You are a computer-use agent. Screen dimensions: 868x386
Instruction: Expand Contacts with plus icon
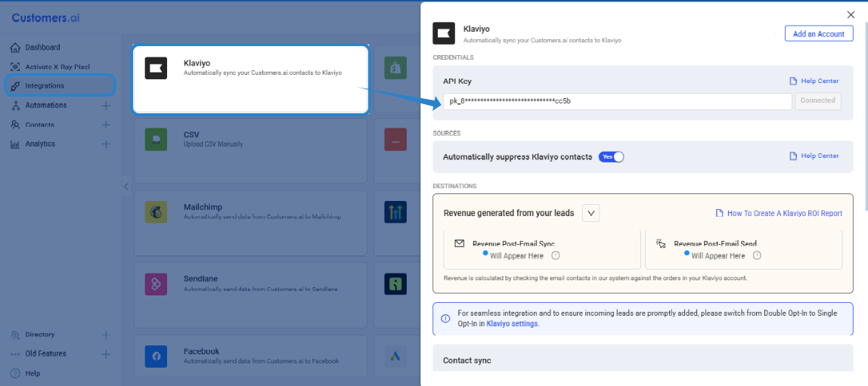[x=107, y=125]
